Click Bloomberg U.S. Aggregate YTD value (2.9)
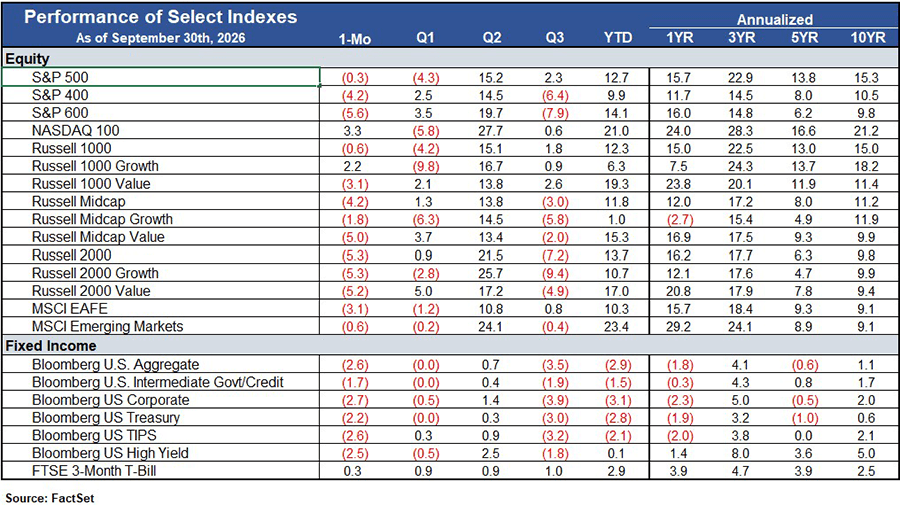The height and width of the screenshot is (505, 900). (618, 365)
